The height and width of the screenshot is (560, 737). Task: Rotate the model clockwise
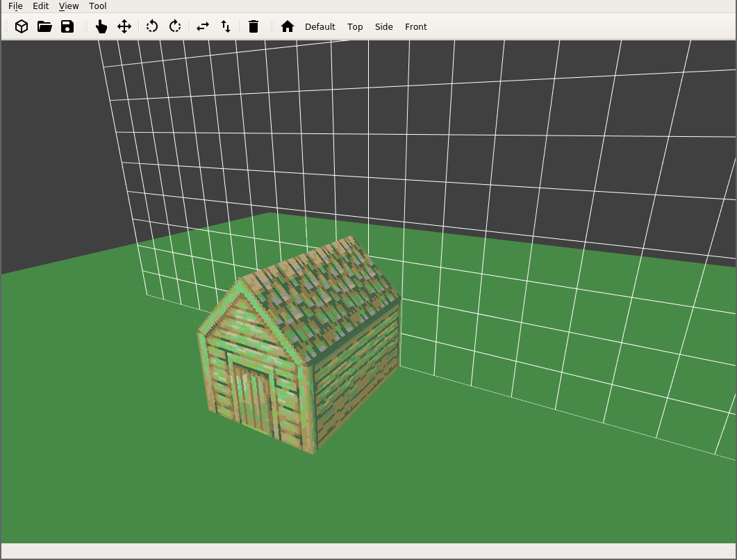click(175, 26)
